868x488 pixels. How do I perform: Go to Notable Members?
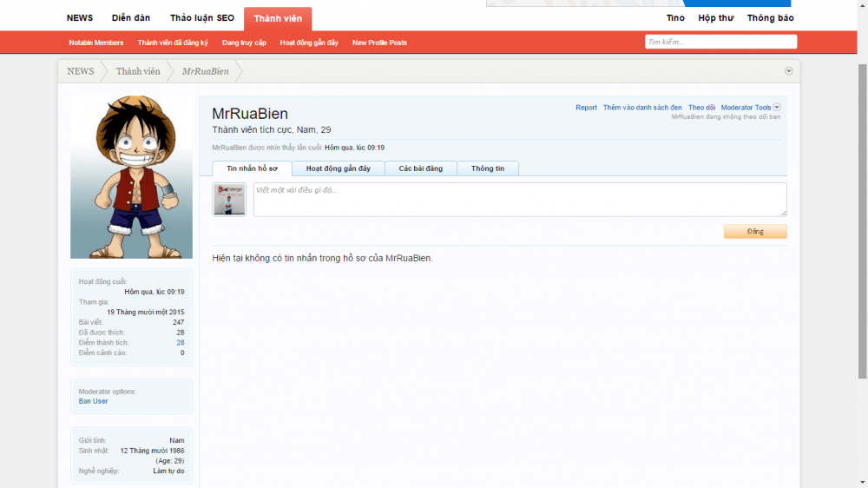[95, 43]
